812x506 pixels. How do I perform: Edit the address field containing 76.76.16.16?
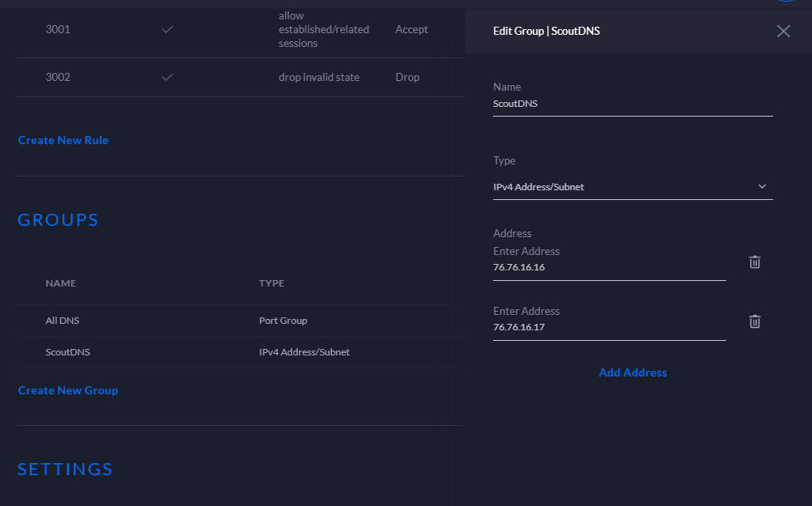tap(609, 267)
